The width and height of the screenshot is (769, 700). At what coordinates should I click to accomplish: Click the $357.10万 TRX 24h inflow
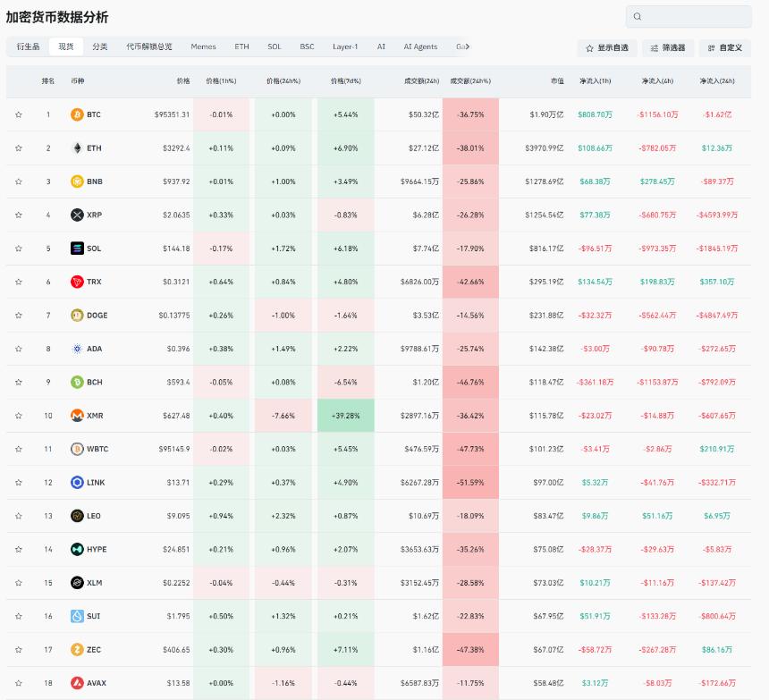tap(717, 282)
